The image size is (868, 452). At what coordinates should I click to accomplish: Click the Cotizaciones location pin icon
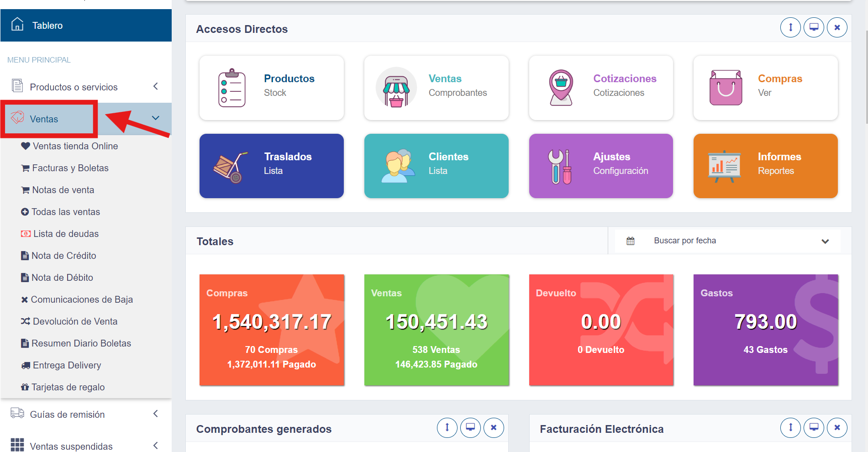[x=561, y=88]
